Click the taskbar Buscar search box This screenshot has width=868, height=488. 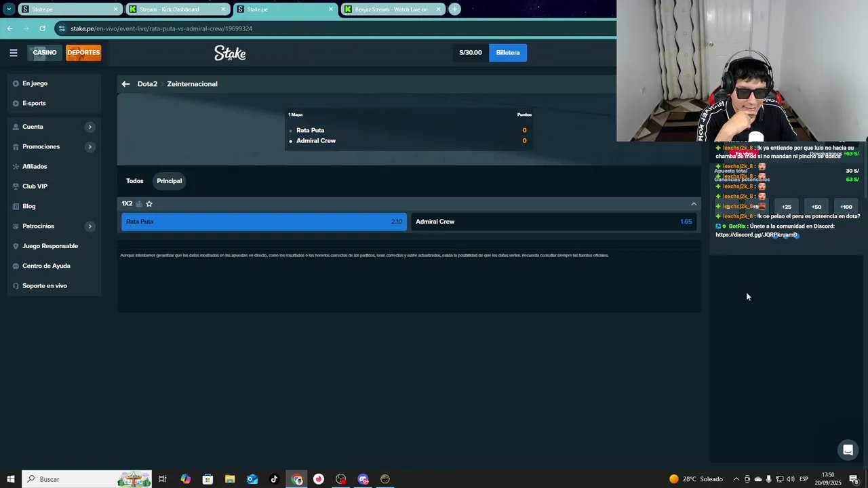click(87, 479)
